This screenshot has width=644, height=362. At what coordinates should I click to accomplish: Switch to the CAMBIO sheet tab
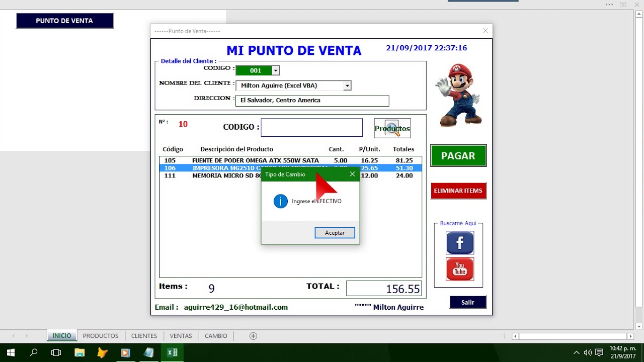(x=216, y=336)
